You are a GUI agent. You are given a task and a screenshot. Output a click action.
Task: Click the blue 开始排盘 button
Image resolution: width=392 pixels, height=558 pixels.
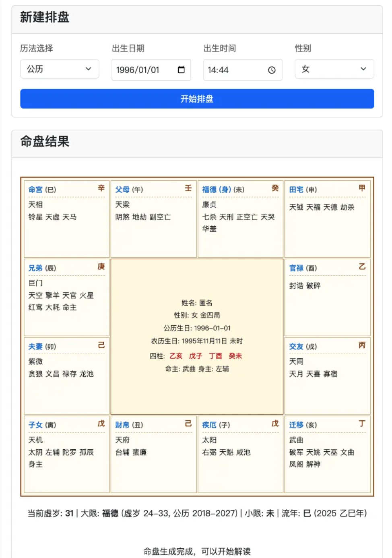(x=197, y=99)
